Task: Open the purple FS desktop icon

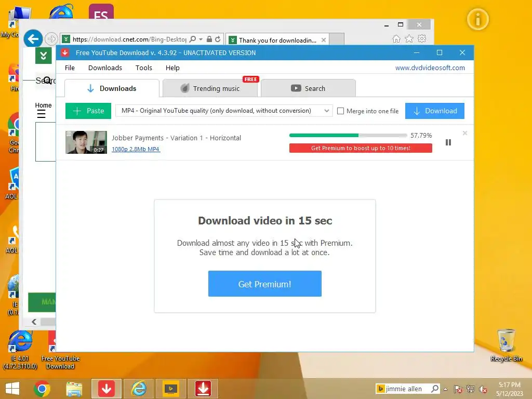Action: [x=101, y=11]
